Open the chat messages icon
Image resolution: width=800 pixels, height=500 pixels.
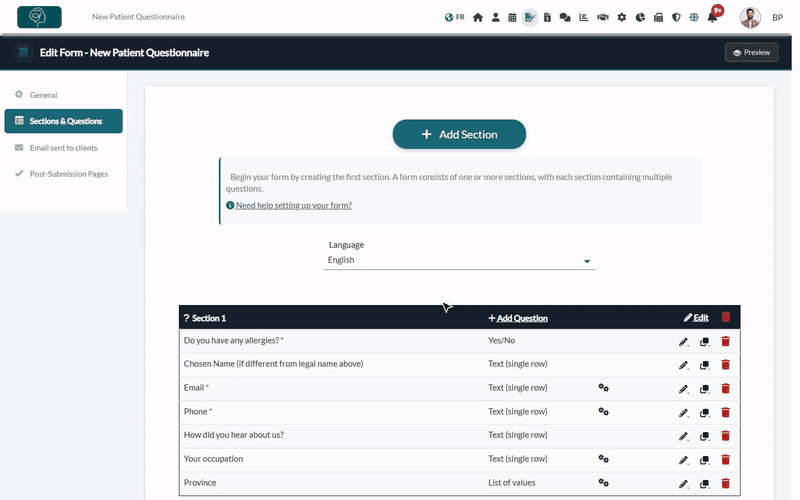pos(565,17)
